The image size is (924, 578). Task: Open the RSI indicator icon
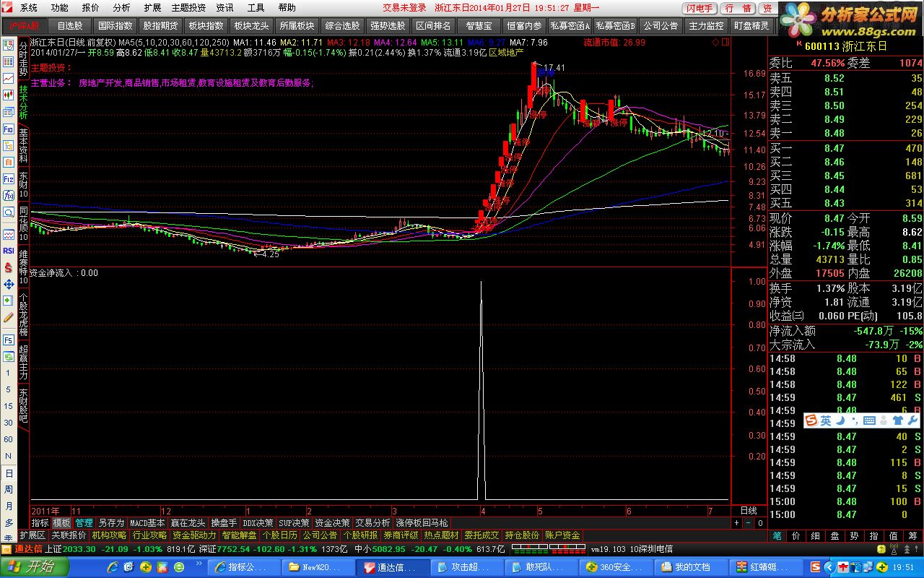point(9,251)
